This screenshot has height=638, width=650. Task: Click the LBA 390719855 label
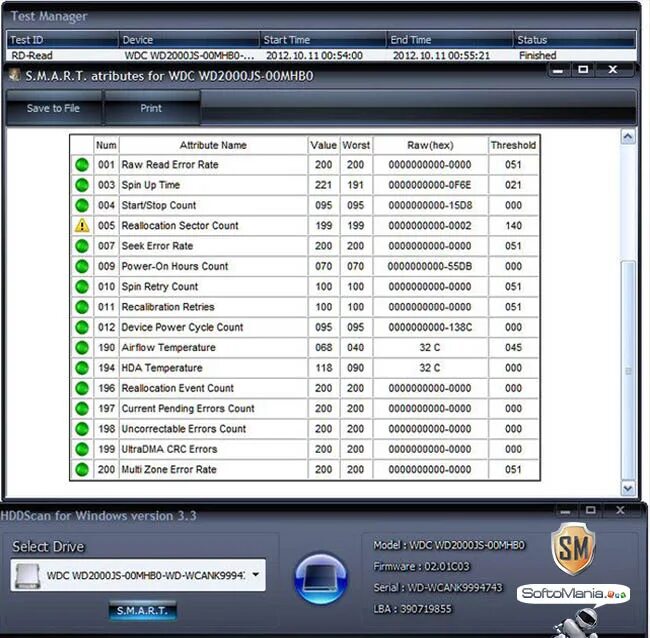point(412,609)
